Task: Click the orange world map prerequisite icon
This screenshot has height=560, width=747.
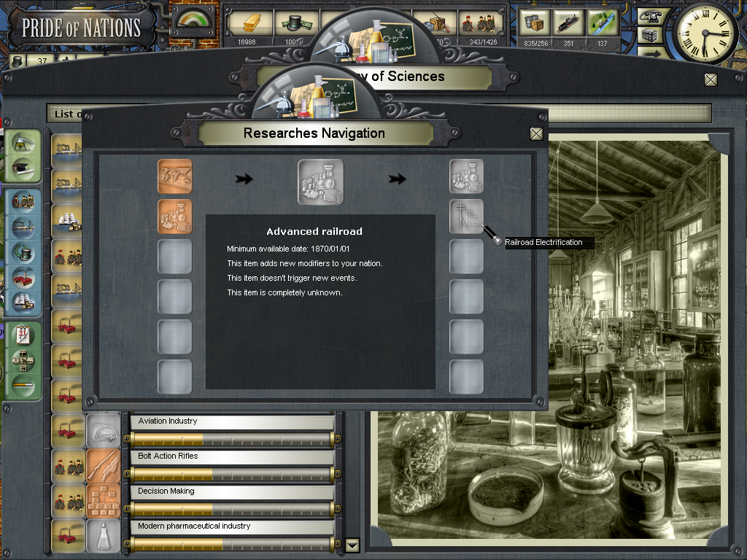Action: pyautogui.click(x=175, y=177)
